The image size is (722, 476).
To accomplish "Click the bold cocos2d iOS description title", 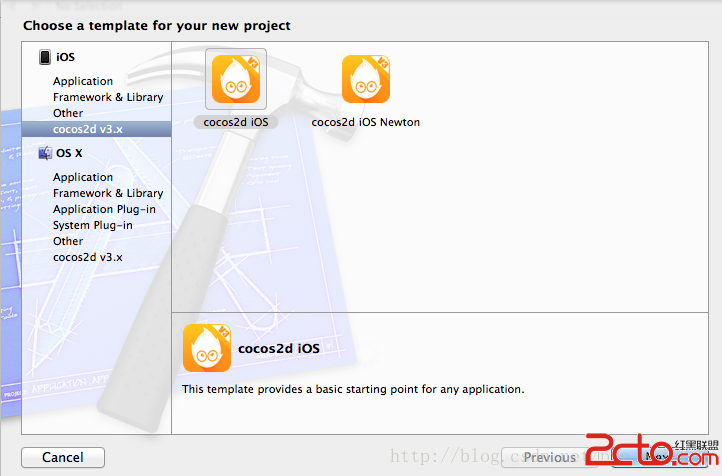I will (x=279, y=348).
